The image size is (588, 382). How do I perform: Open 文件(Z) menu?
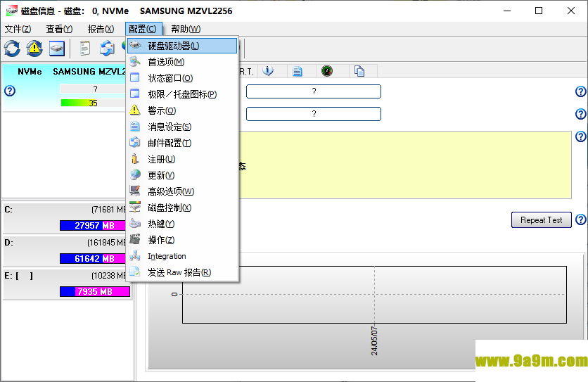pyautogui.click(x=18, y=29)
